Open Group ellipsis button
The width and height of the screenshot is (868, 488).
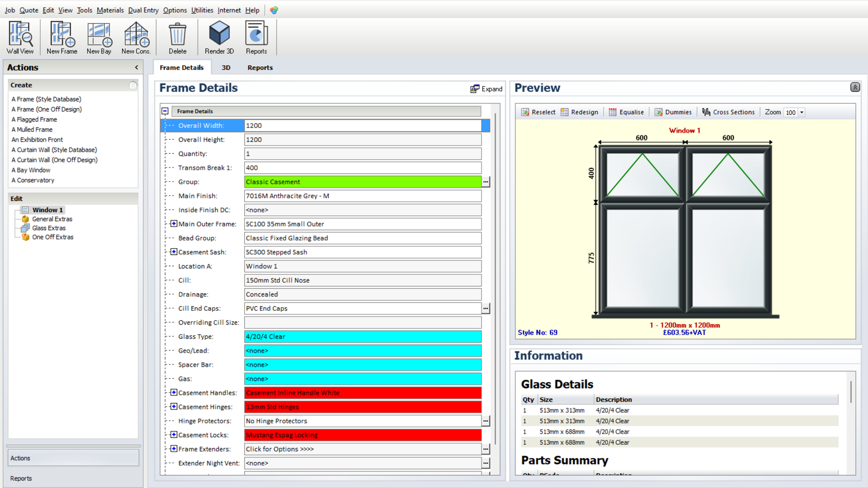(x=486, y=182)
